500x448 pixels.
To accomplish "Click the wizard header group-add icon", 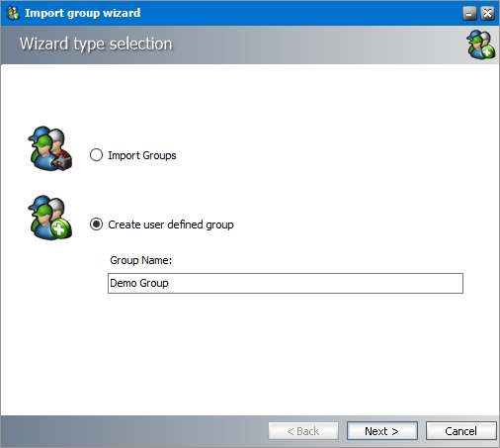I will tap(480, 45).
